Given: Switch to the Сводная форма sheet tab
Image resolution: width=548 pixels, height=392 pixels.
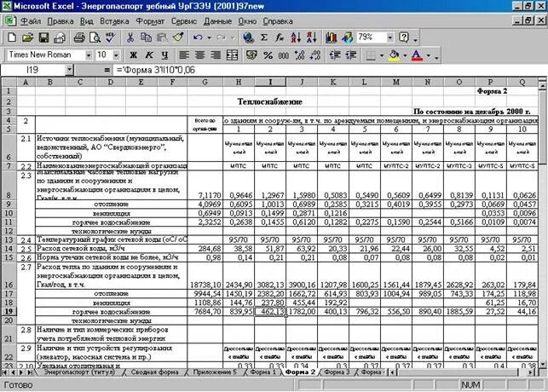Looking at the screenshot, I should [154, 372].
